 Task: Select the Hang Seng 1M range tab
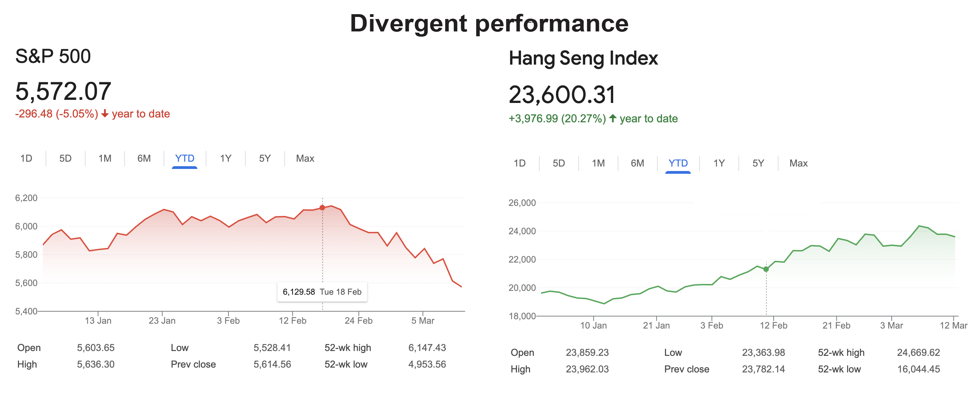598,163
